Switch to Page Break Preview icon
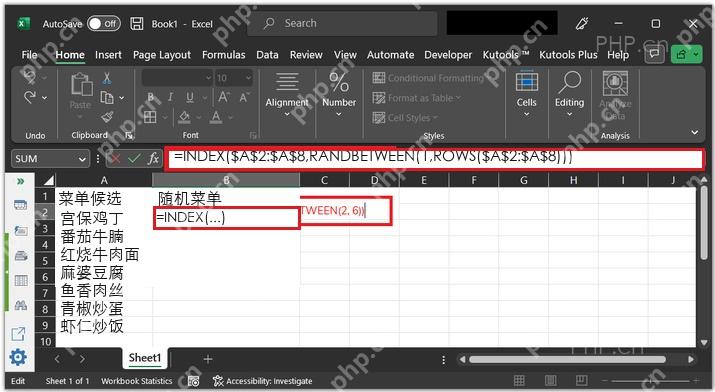This screenshot has width=715, height=392. (x=581, y=380)
